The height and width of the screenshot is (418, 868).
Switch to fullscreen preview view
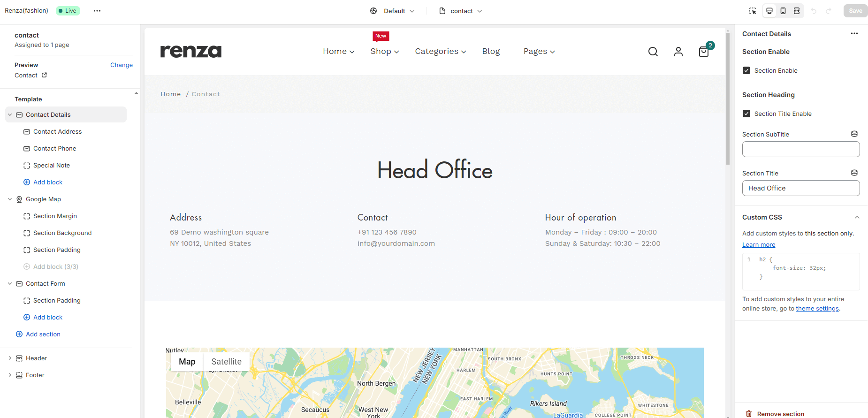797,11
